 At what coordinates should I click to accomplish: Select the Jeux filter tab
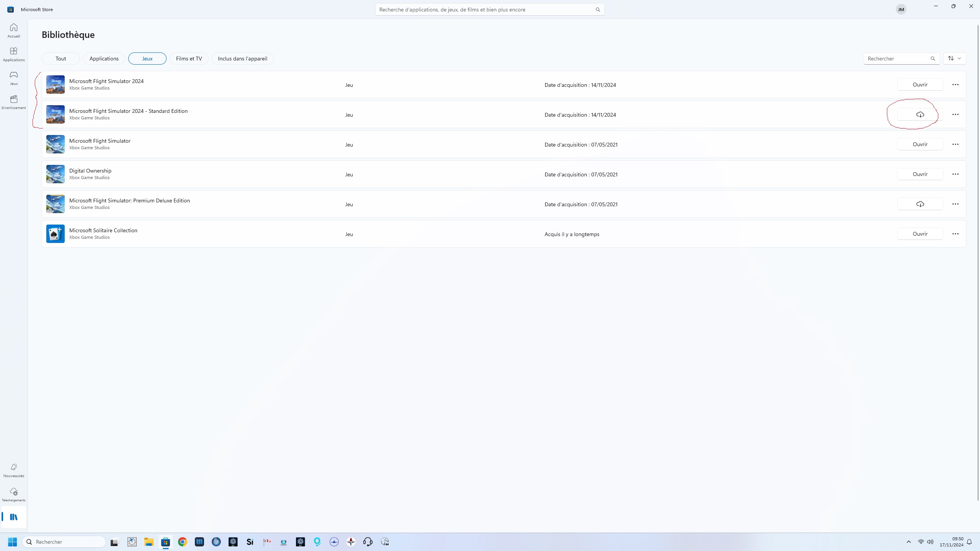click(147, 59)
